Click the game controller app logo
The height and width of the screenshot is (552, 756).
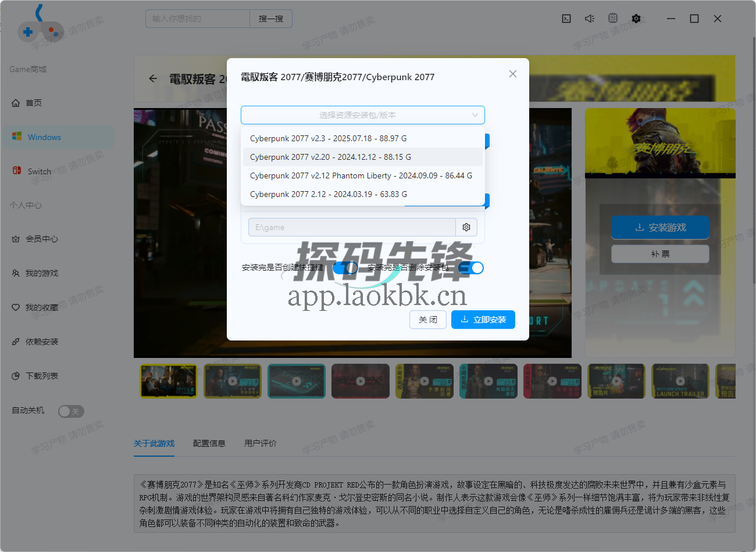pos(40,23)
